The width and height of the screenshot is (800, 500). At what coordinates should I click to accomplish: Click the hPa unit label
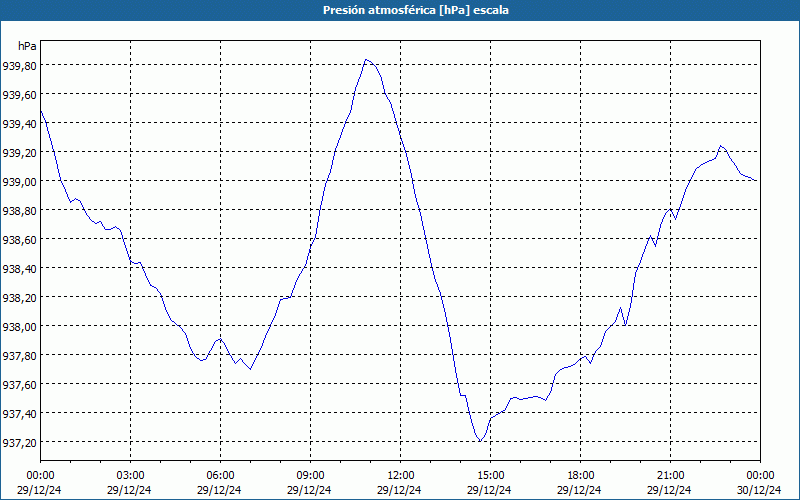click(27, 46)
